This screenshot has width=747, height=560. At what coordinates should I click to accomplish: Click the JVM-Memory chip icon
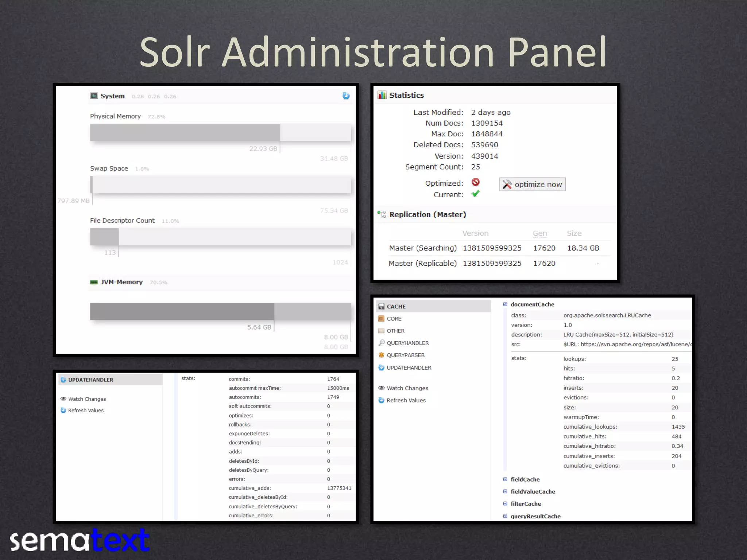(x=94, y=282)
